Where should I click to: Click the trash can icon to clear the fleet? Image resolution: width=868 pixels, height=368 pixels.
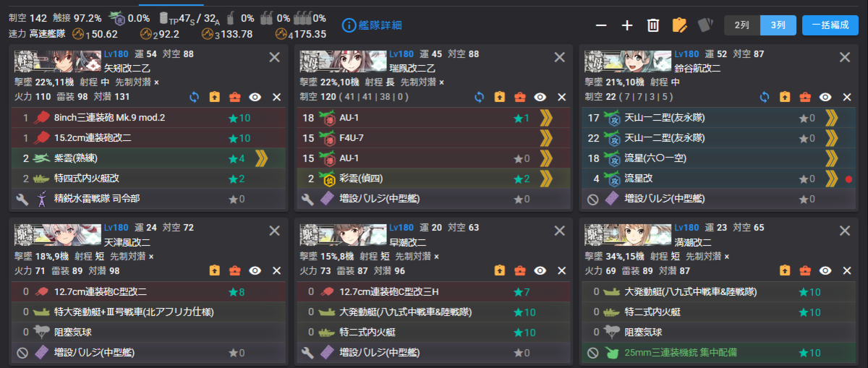[653, 25]
